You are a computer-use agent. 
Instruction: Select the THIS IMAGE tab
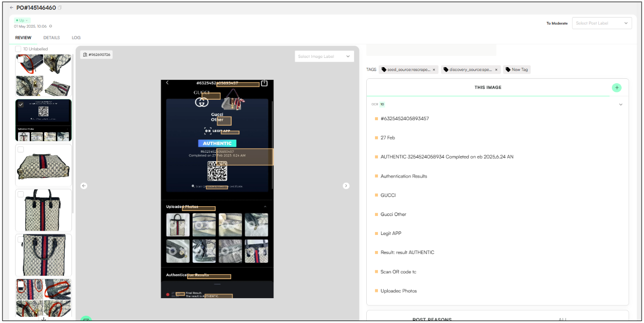coord(488,88)
